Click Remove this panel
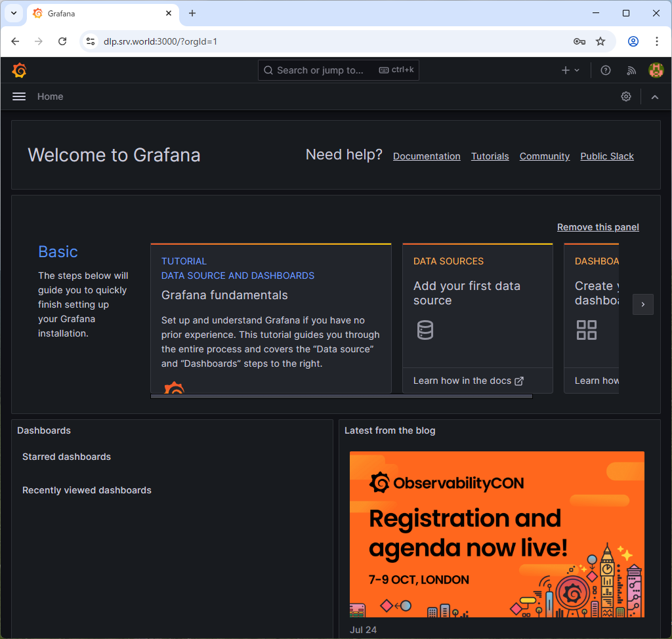Screen dimensions: 672x639 tap(598, 227)
